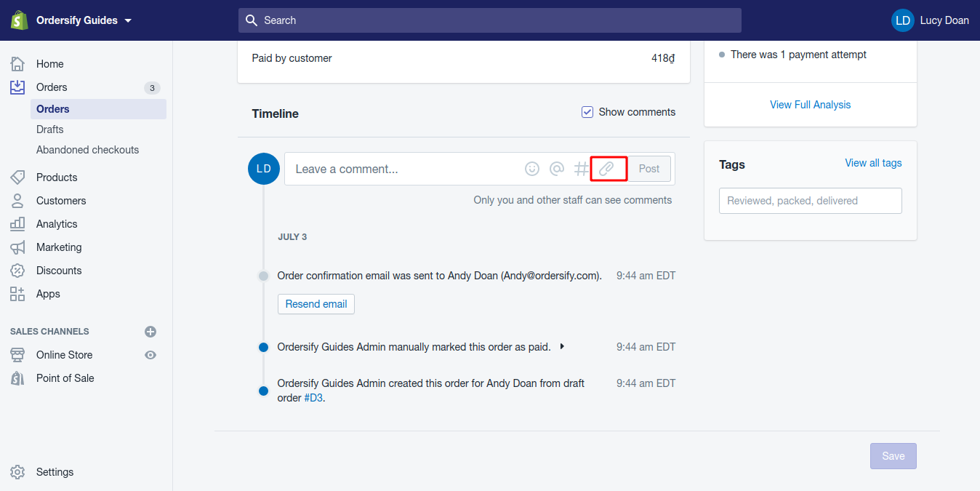The height and width of the screenshot is (491, 980).
Task: Click the Point of Sale bag icon
Action: point(17,378)
